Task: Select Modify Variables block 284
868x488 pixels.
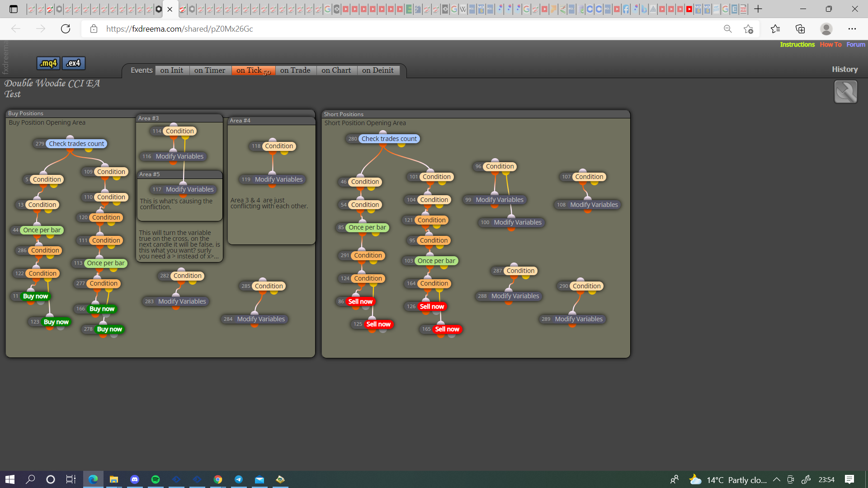Action: coord(255,319)
